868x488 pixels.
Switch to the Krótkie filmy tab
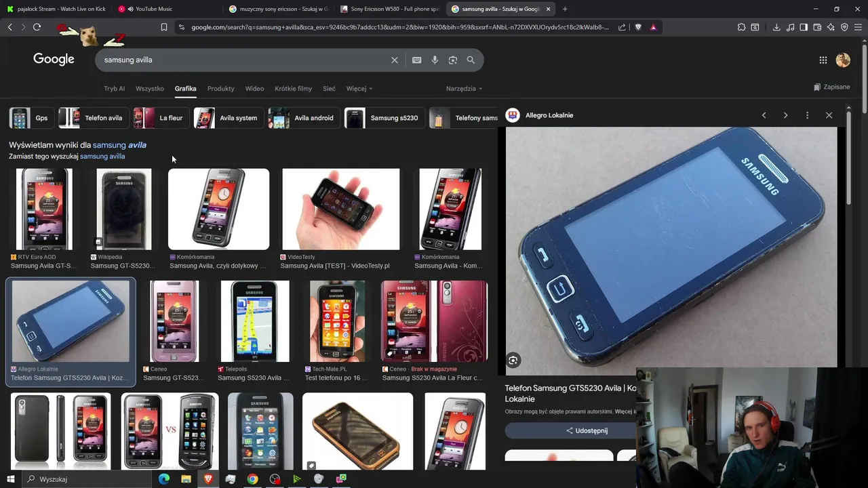[x=294, y=89]
